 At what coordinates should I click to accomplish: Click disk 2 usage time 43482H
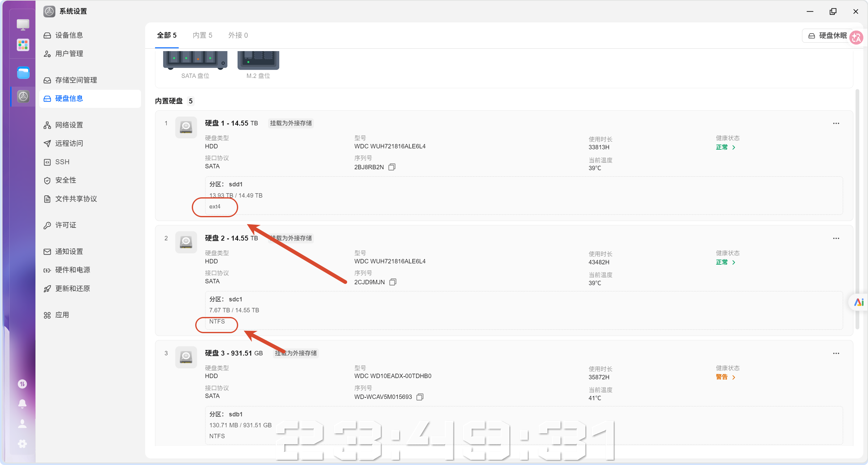tap(599, 262)
